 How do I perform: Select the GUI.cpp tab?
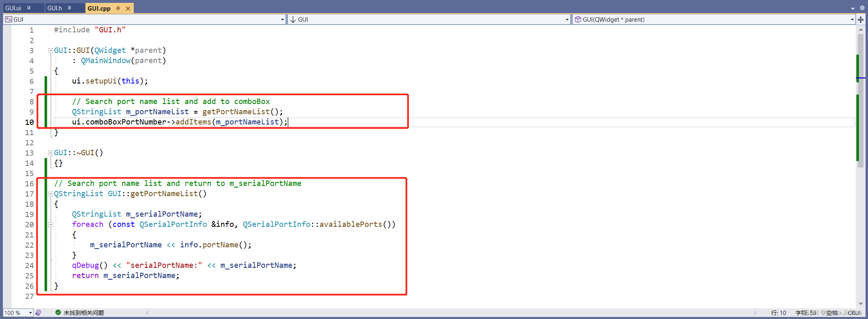click(99, 8)
